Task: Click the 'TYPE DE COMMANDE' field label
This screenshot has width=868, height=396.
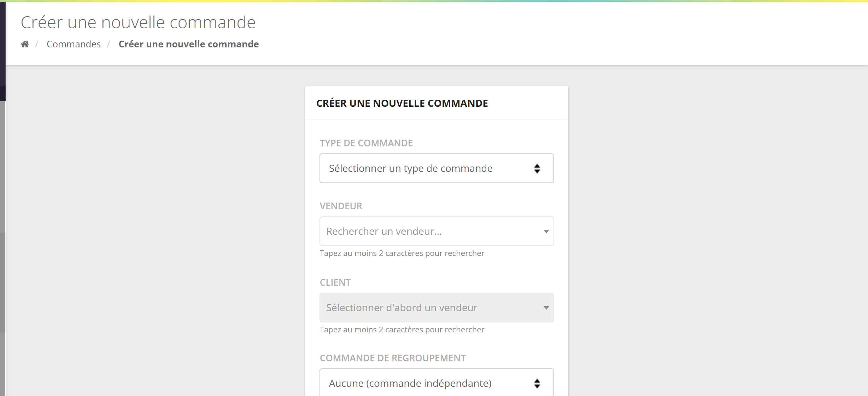Action: tap(366, 143)
